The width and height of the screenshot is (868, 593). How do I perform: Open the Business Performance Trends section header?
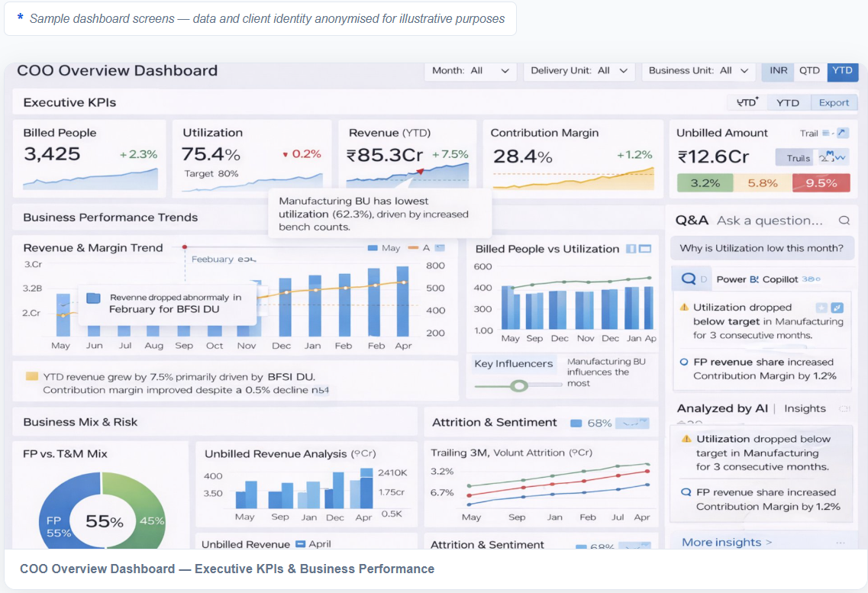(x=110, y=218)
